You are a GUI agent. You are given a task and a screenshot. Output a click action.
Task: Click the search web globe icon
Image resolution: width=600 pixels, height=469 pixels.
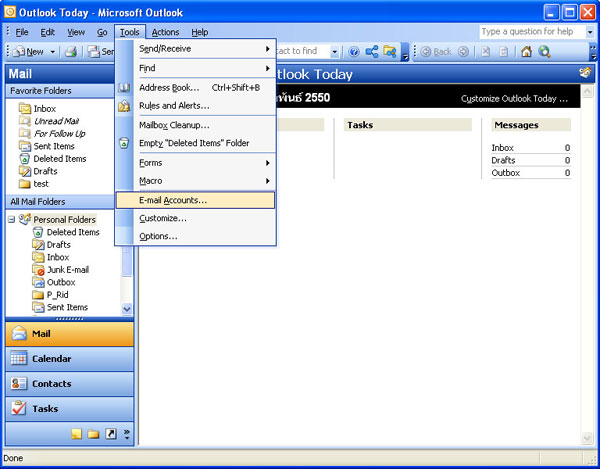(545, 52)
